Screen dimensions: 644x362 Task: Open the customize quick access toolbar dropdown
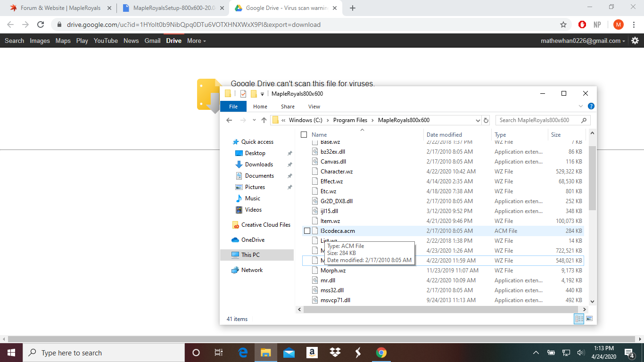pyautogui.click(x=263, y=94)
